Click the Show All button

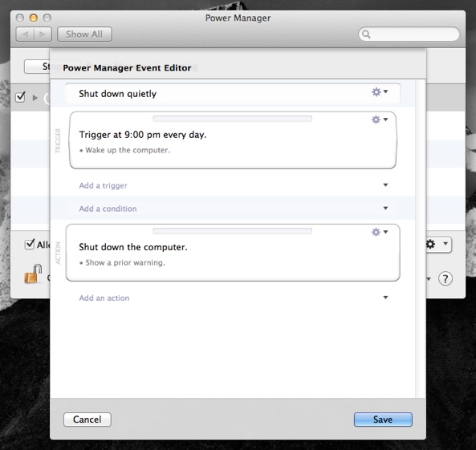84,34
